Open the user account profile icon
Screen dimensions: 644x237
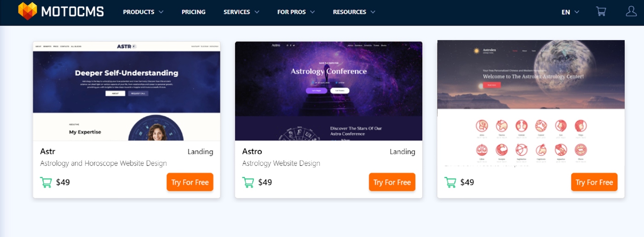click(x=631, y=12)
